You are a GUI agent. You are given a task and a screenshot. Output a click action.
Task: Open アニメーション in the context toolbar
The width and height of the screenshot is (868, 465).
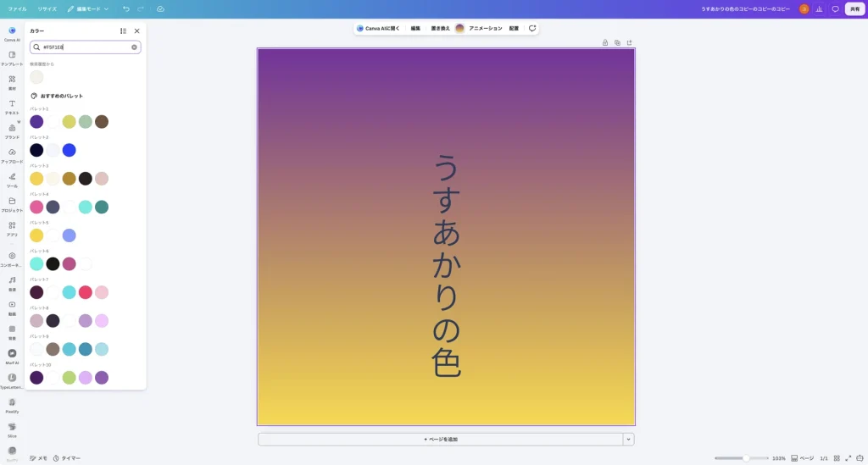pos(486,28)
